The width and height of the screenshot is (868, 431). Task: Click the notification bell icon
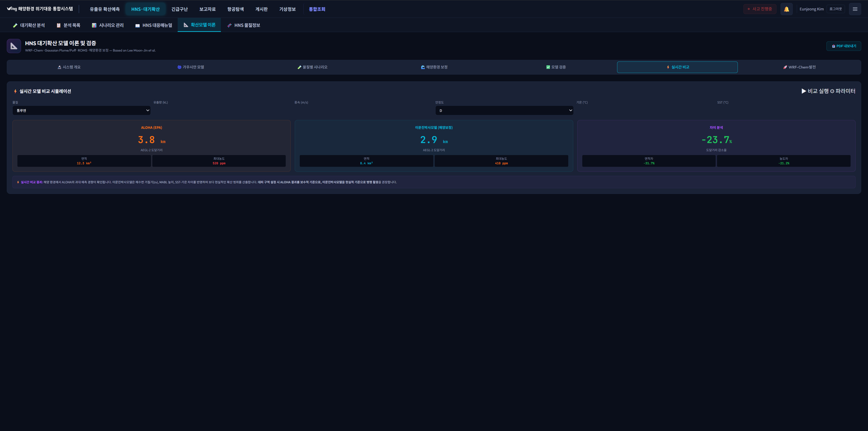(x=786, y=9)
